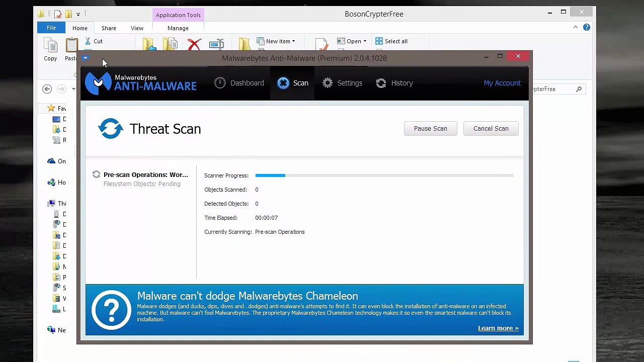644x362 pixels.
Task: Open the Share ribbon tab in Explorer
Action: click(109, 28)
